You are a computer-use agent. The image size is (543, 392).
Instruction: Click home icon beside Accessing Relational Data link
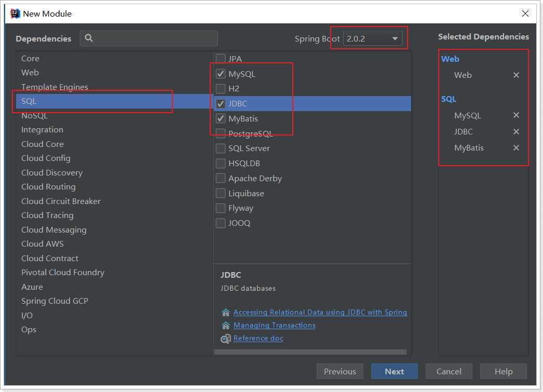coord(225,313)
